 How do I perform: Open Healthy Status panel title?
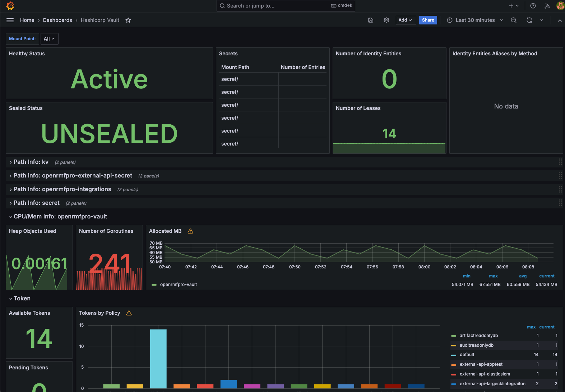27,54
